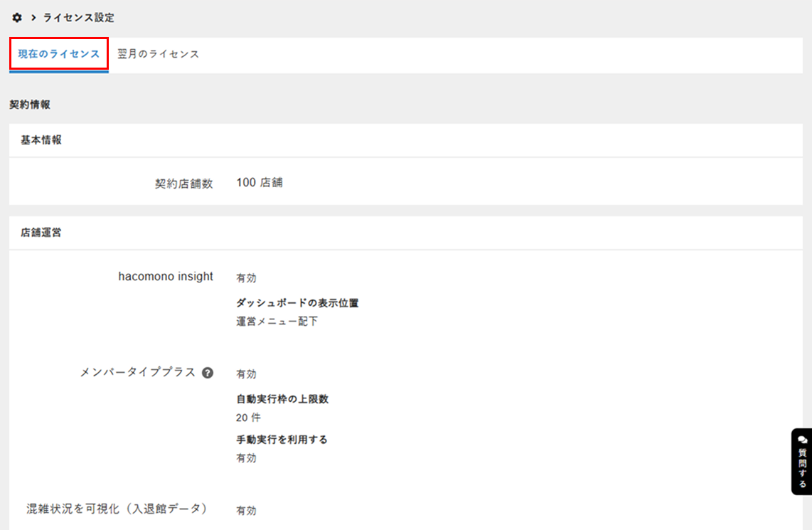Click the ダッシュボードの表示位置 subheading
The width and height of the screenshot is (812, 530).
(297, 303)
